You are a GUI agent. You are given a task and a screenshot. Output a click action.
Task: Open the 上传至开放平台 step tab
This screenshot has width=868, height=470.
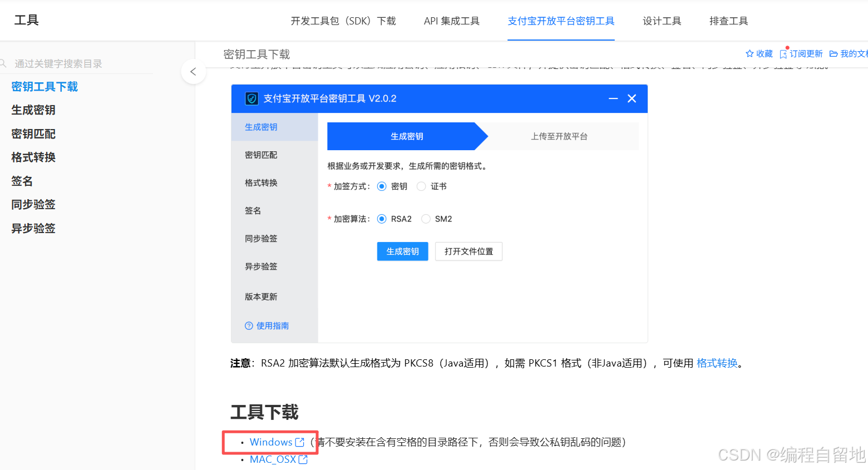coord(559,136)
